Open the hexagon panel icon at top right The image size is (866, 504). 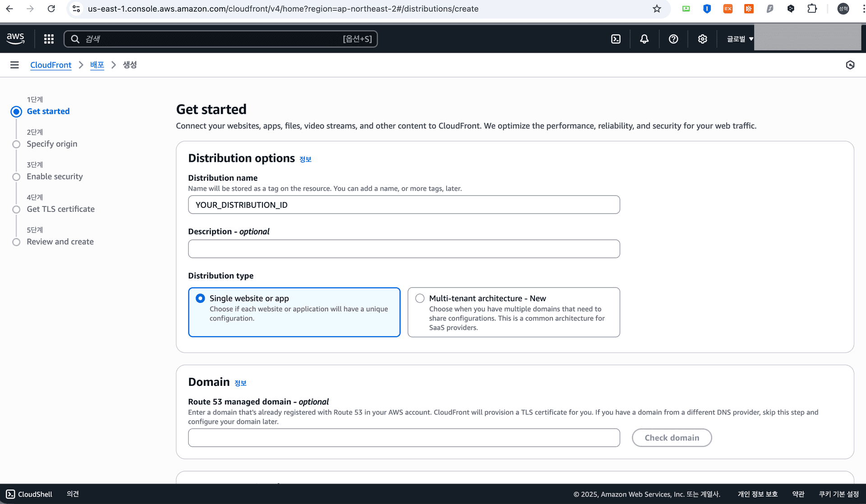tap(850, 65)
